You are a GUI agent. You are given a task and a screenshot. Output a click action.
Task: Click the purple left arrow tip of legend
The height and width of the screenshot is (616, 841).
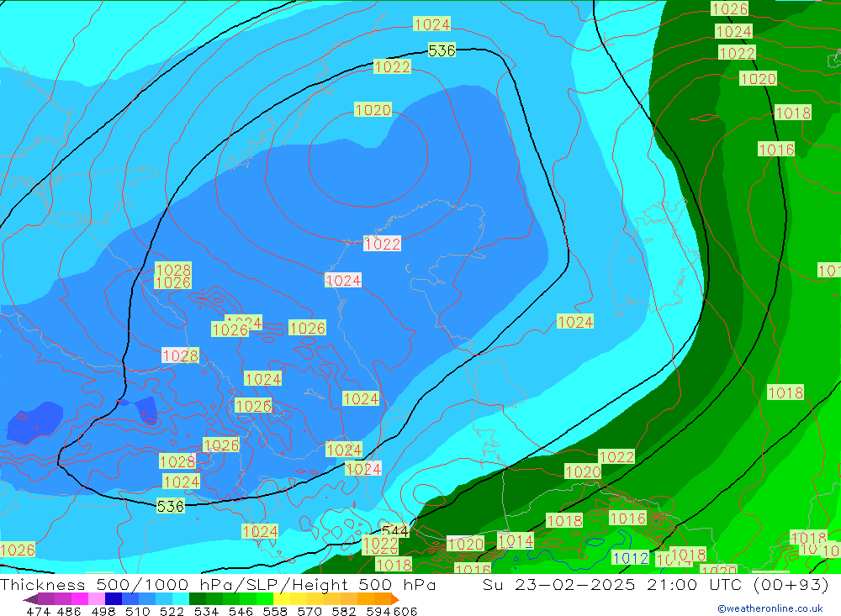coord(30,599)
